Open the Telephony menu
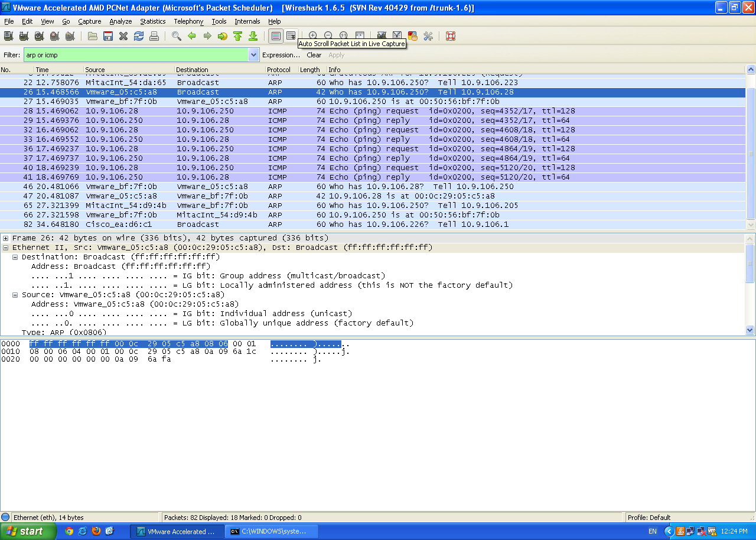The image size is (756, 540). click(x=188, y=21)
